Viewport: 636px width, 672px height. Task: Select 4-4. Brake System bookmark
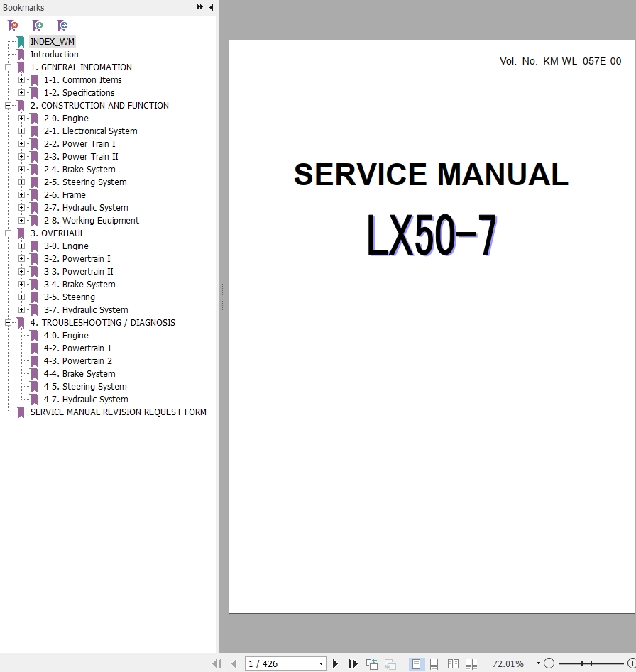coord(79,374)
